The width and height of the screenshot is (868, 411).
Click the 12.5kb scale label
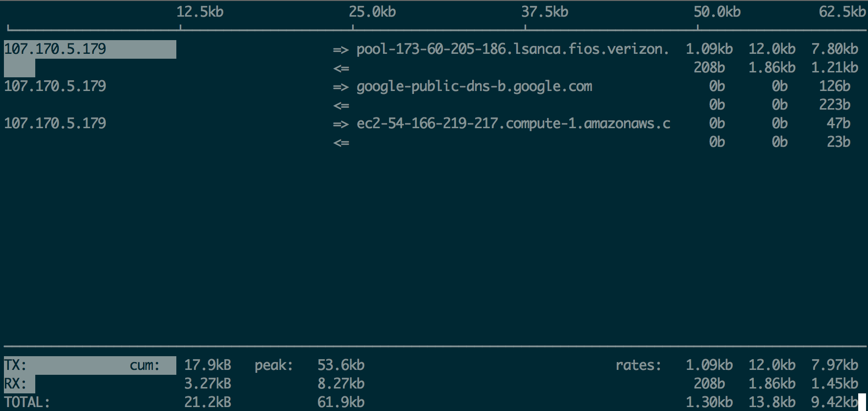coord(200,12)
